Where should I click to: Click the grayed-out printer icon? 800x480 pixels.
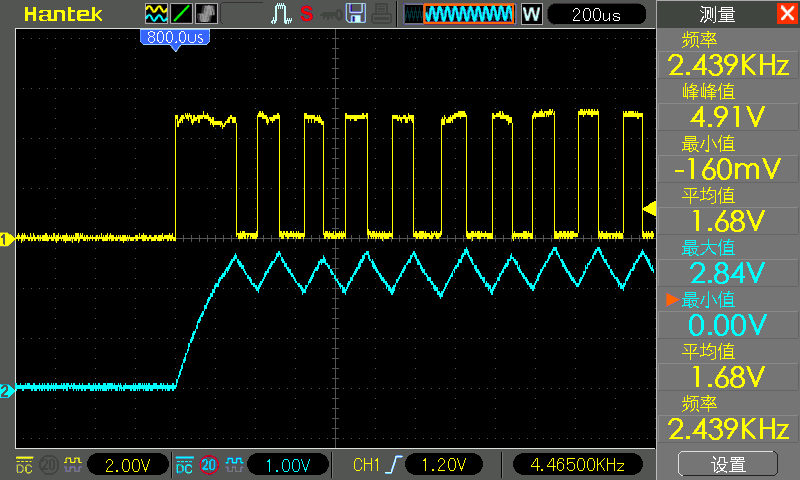(x=381, y=14)
